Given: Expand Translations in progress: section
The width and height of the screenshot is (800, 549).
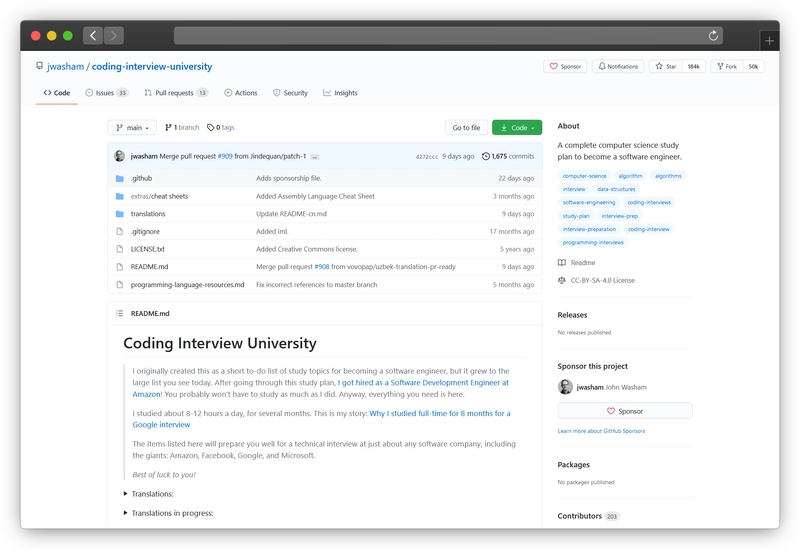Looking at the screenshot, I should (x=168, y=513).
